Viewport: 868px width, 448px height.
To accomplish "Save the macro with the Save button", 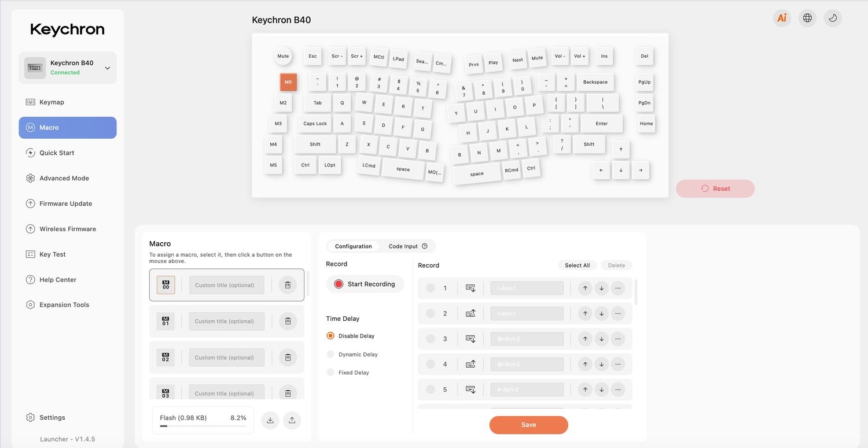I will click(x=528, y=425).
